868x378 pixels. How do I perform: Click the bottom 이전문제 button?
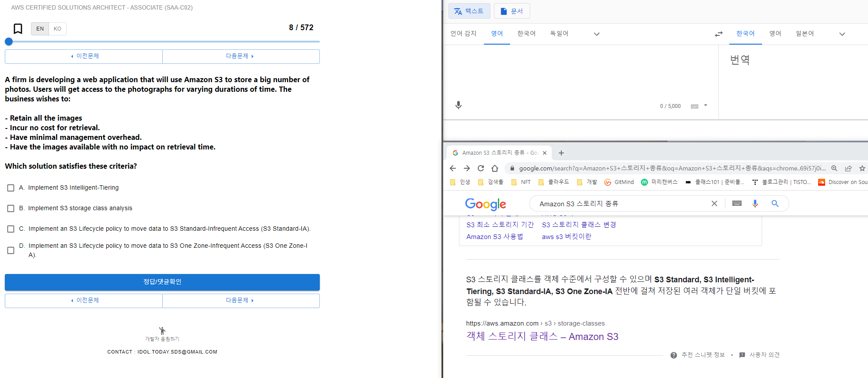84,301
